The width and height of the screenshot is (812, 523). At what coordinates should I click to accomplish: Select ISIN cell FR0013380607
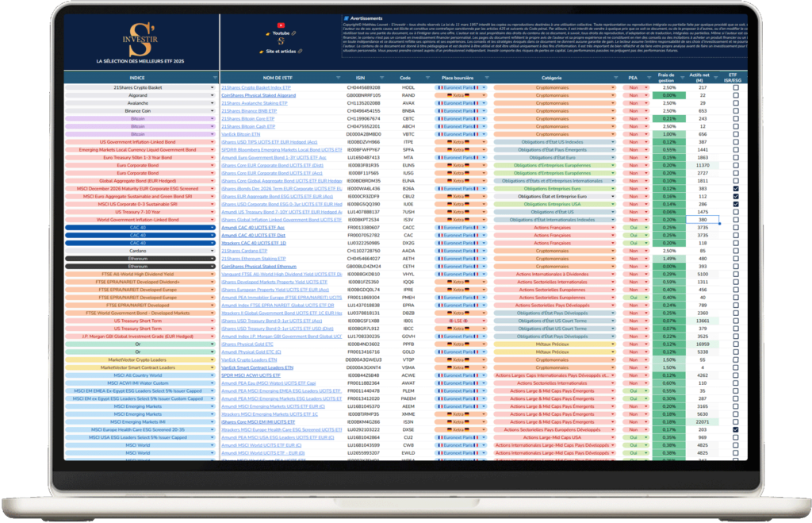pos(363,228)
